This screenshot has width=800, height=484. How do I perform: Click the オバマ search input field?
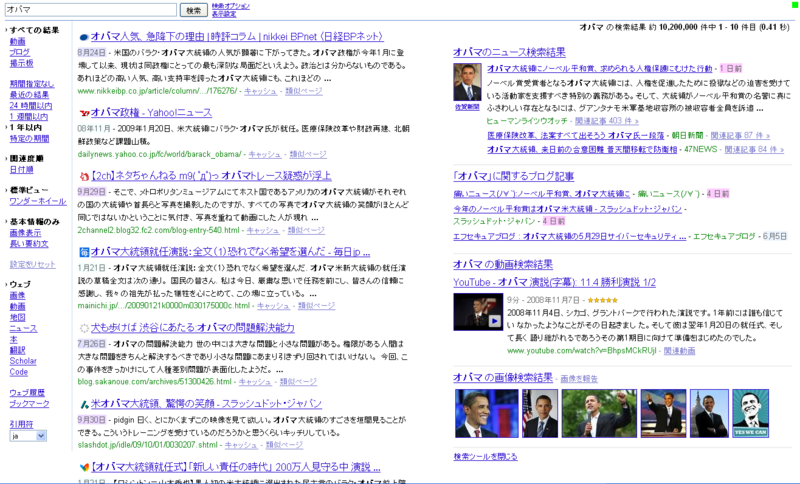91,10
